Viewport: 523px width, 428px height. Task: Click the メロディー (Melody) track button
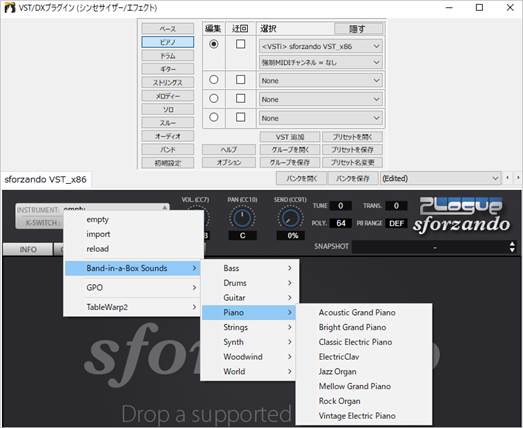(167, 96)
